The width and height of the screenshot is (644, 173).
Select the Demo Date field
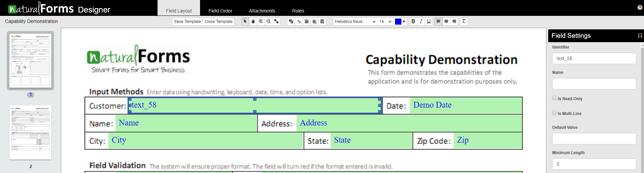point(466,106)
